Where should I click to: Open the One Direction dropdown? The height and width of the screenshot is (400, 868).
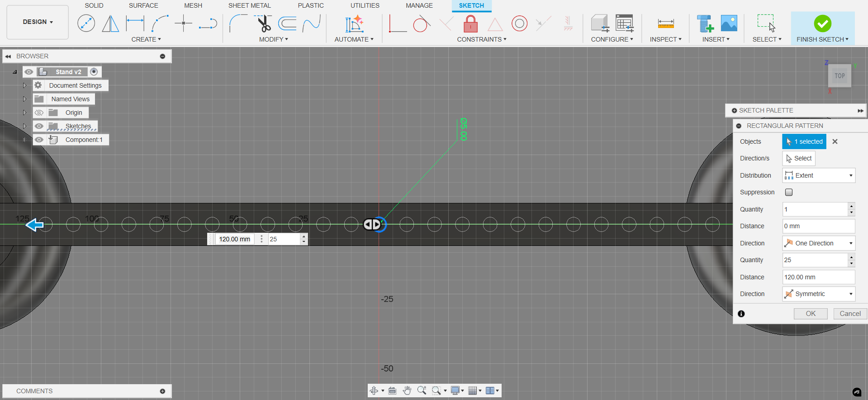tap(819, 243)
